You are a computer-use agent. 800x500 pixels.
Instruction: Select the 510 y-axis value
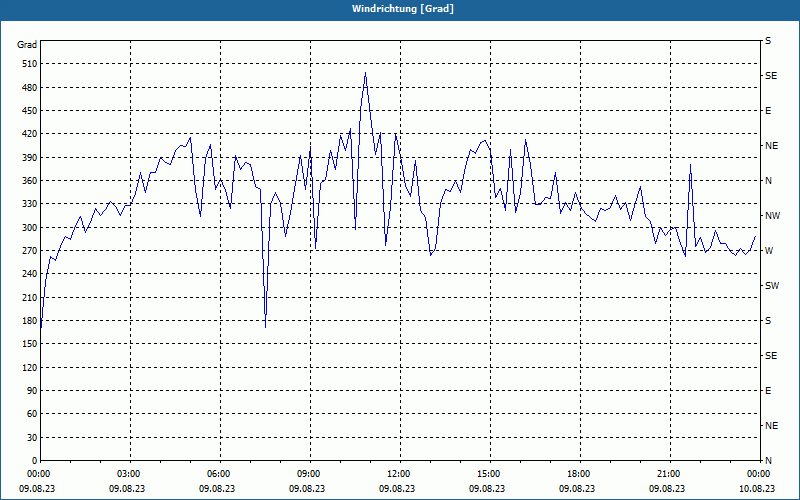pos(30,64)
